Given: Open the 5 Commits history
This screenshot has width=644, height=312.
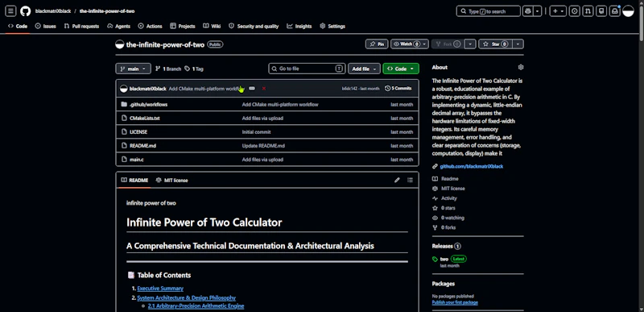Looking at the screenshot, I should (x=398, y=89).
